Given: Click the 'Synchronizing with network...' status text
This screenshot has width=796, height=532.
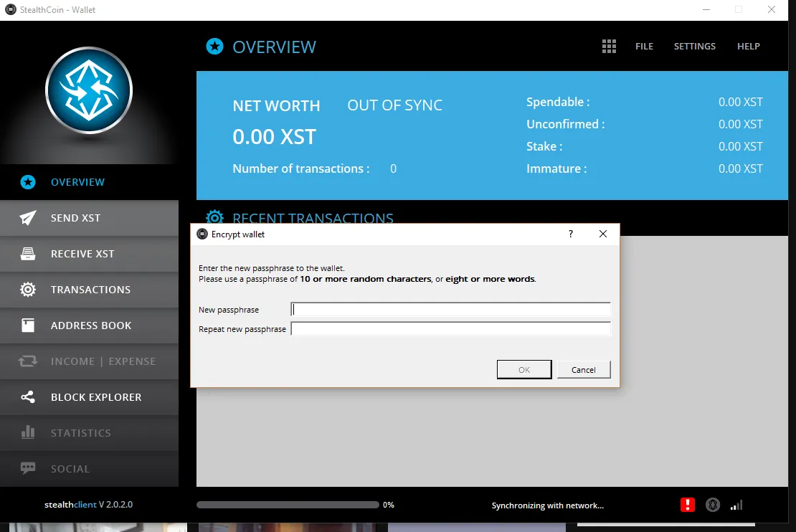Looking at the screenshot, I should pos(548,505).
